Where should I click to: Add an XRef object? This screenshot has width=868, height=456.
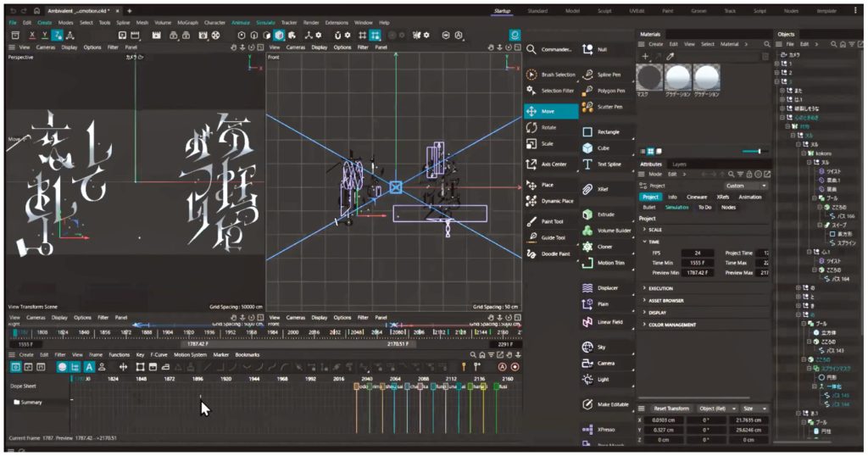click(607, 189)
